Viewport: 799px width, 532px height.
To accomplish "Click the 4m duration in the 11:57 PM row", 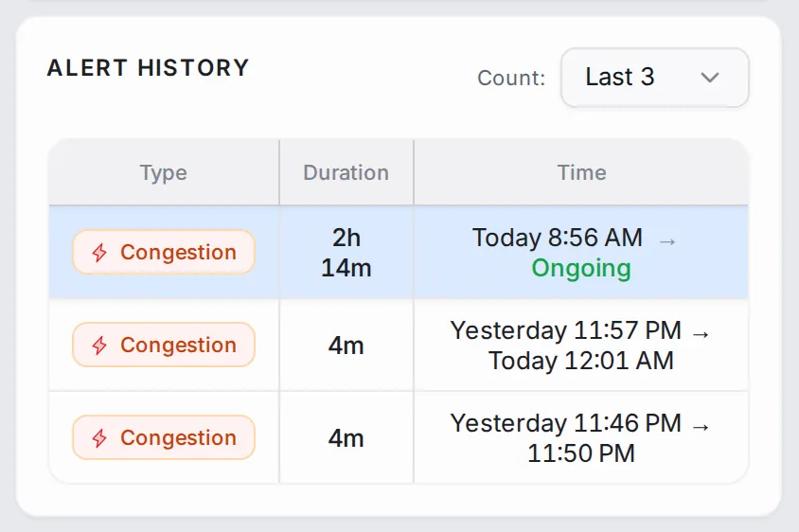I will tap(346, 346).
